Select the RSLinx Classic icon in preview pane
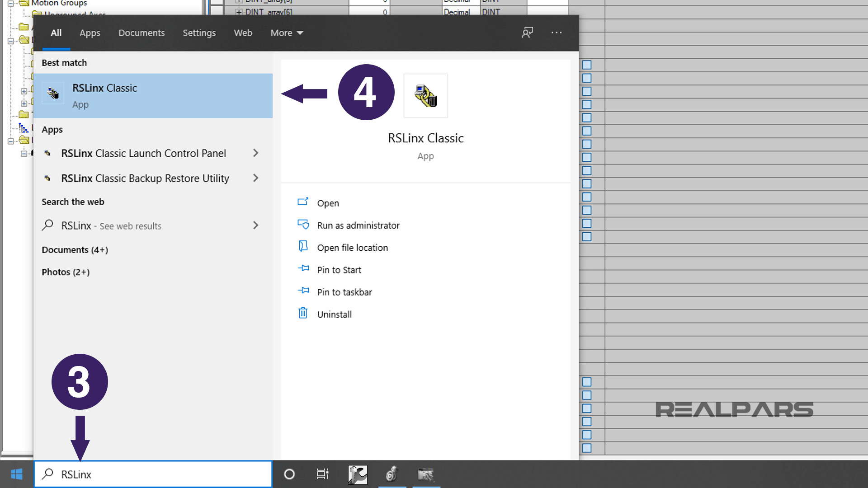The image size is (868, 488). click(425, 95)
